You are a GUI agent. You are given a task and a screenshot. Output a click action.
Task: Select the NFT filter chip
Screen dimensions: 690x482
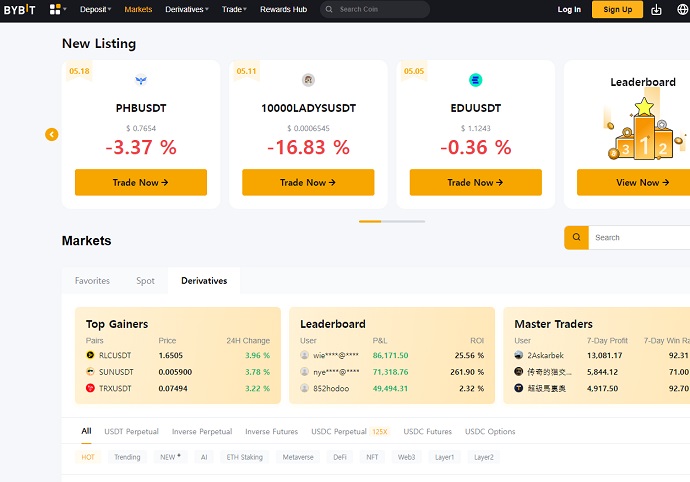372,457
